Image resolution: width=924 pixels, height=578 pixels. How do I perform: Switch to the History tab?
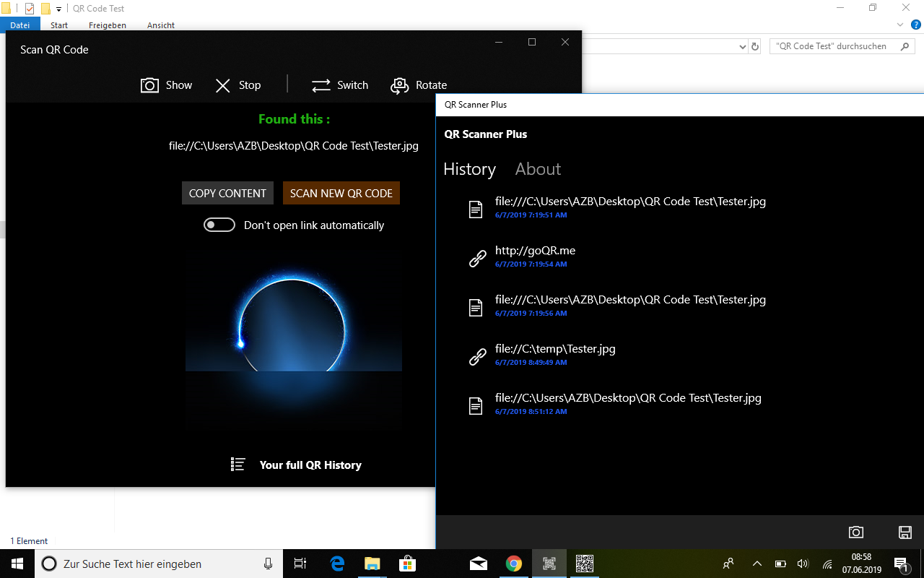click(x=469, y=169)
